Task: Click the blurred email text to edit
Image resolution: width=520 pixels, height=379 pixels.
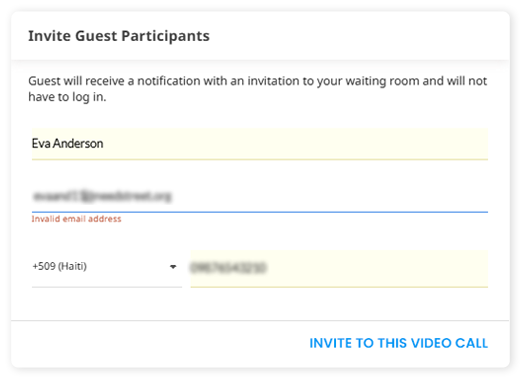Action: pyautogui.click(x=102, y=196)
